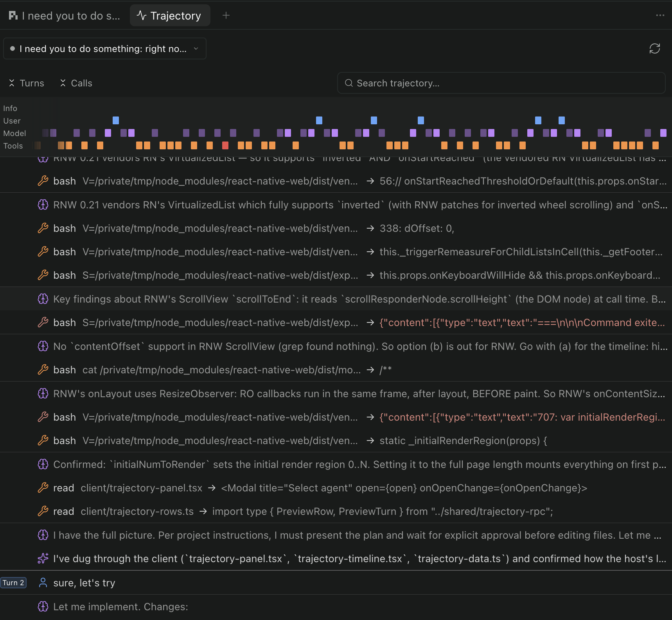
Task: Click the brain icon on 'Confirmed: initialNumToRender' row
Action: click(x=43, y=464)
